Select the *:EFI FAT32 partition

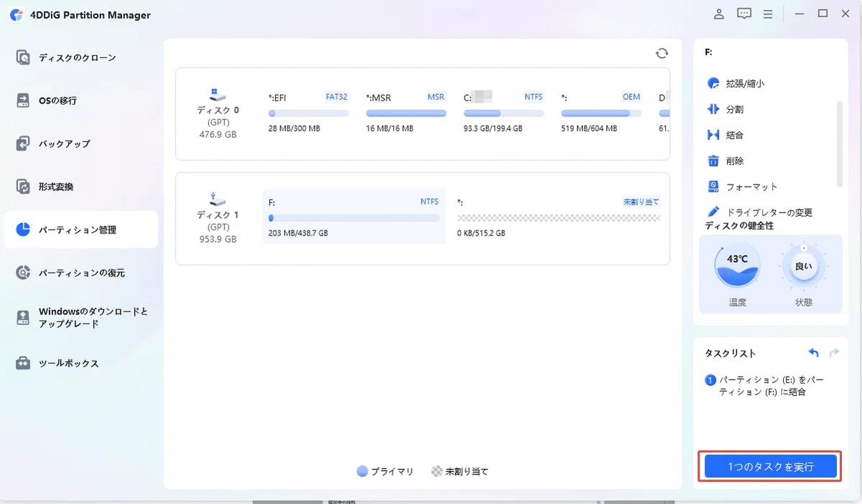[308, 113]
